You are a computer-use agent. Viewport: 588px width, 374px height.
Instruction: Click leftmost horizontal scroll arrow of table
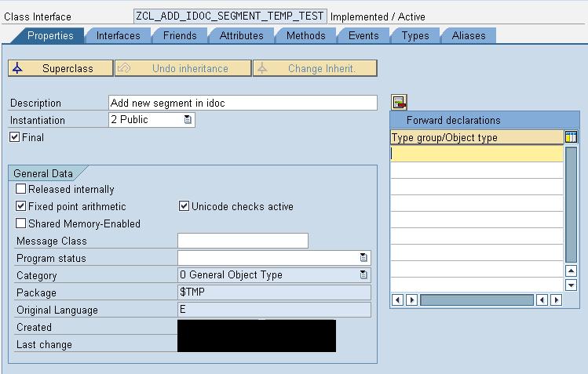pyautogui.click(x=397, y=300)
